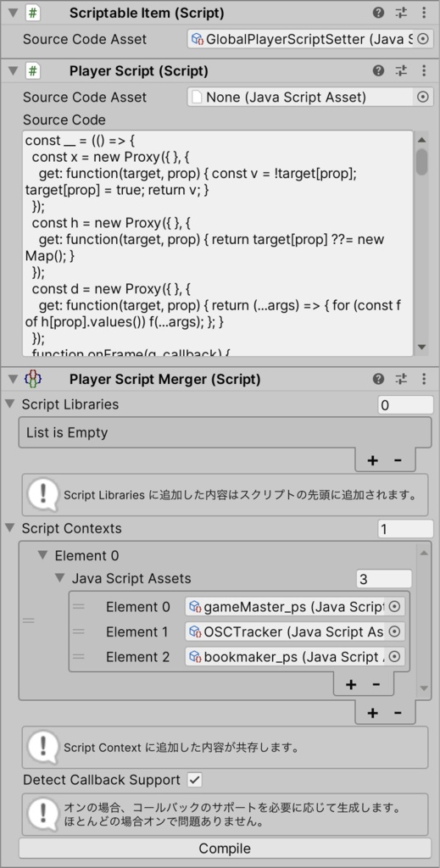The width and height of the screenshot is (440, 868).
Task: Collapse Script Contexts list
Action: [x=9, y=528]
